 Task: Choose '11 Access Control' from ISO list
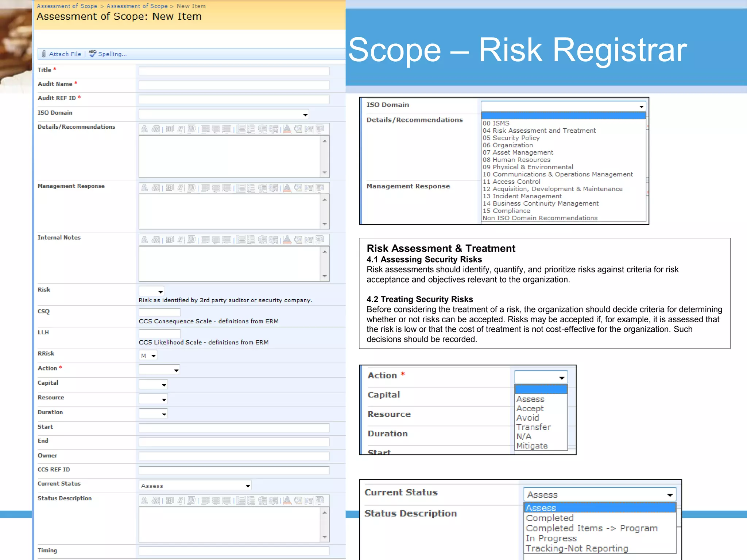click(511, 182)
